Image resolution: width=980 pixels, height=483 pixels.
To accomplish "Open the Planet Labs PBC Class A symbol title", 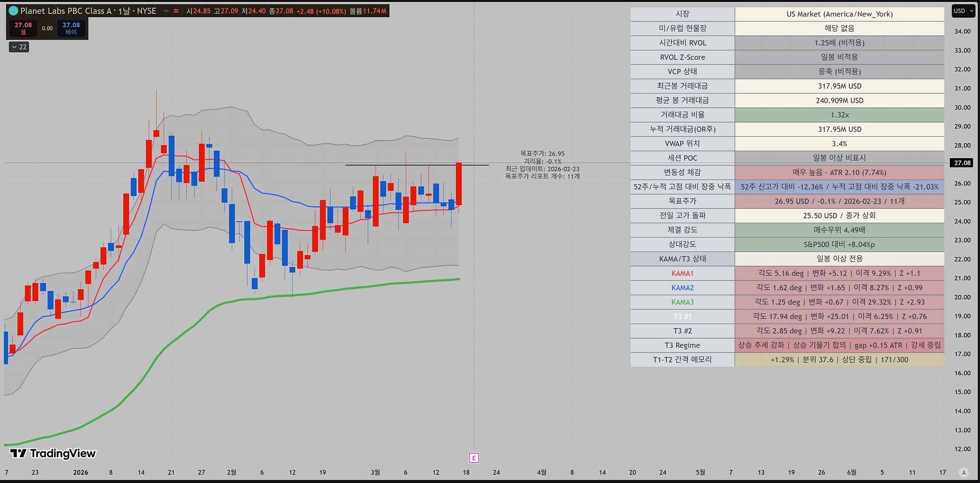I will click(66, 11).
